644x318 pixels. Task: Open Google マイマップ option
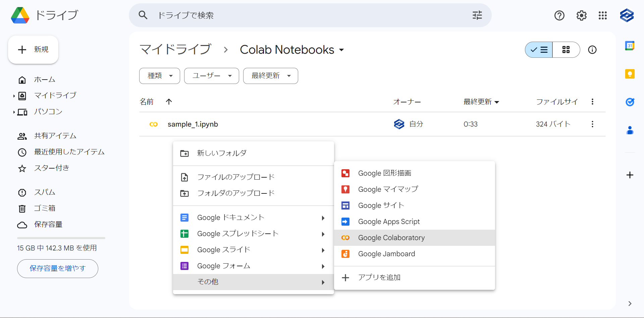(388, 189)
